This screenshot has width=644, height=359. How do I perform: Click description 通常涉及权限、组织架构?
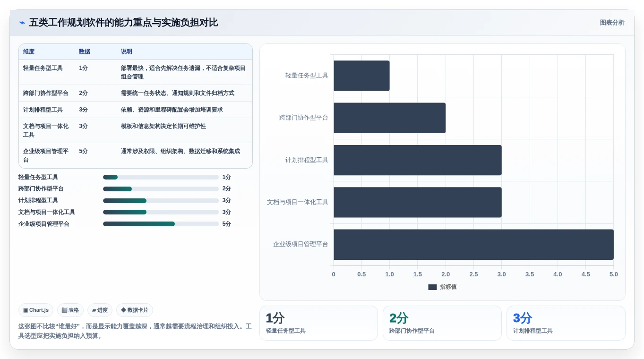tap(180, 151)
